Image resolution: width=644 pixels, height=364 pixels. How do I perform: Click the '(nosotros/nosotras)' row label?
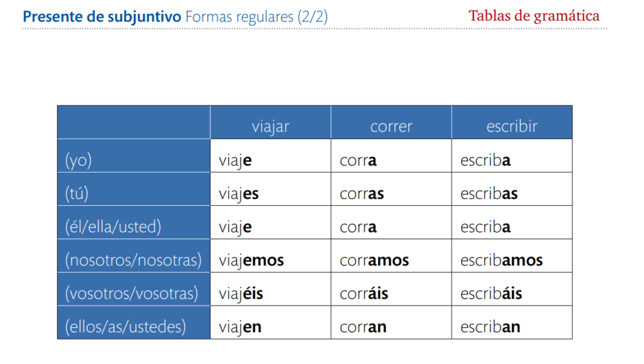[x=133, y=260]
